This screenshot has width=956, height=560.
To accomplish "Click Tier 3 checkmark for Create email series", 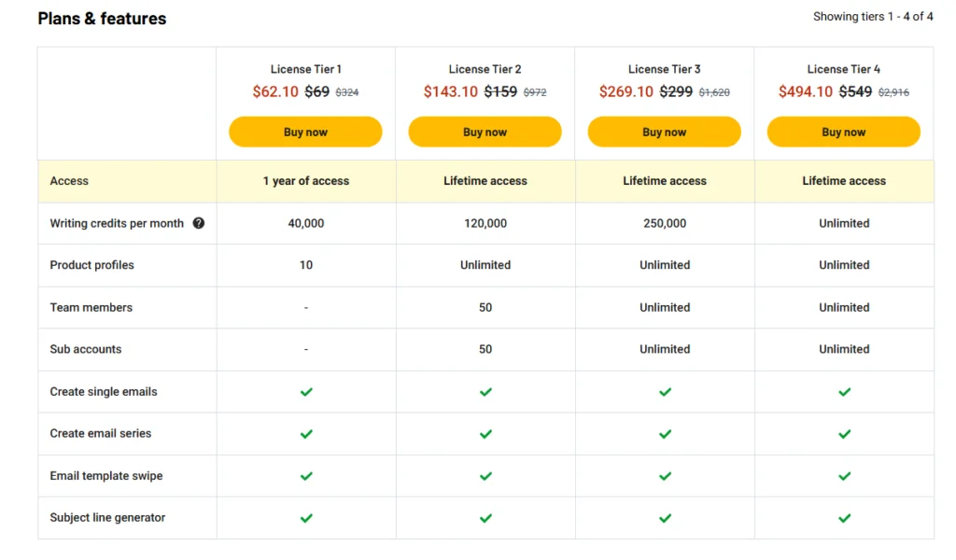I will click(x=665, y=434).
